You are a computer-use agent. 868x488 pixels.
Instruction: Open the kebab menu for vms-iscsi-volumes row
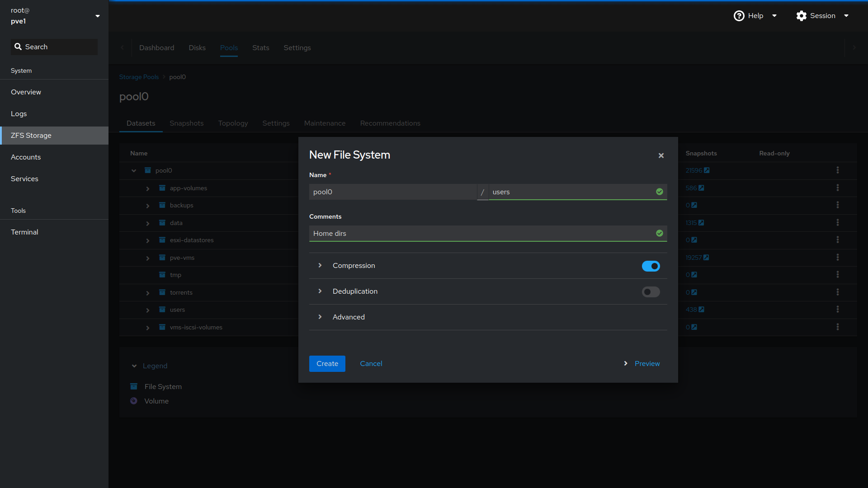[838, 327]
